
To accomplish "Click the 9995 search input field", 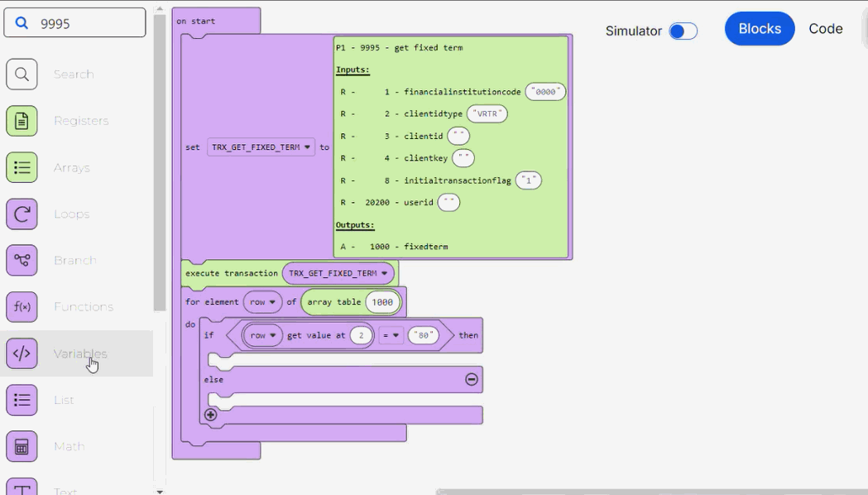I will click(74, 22).
